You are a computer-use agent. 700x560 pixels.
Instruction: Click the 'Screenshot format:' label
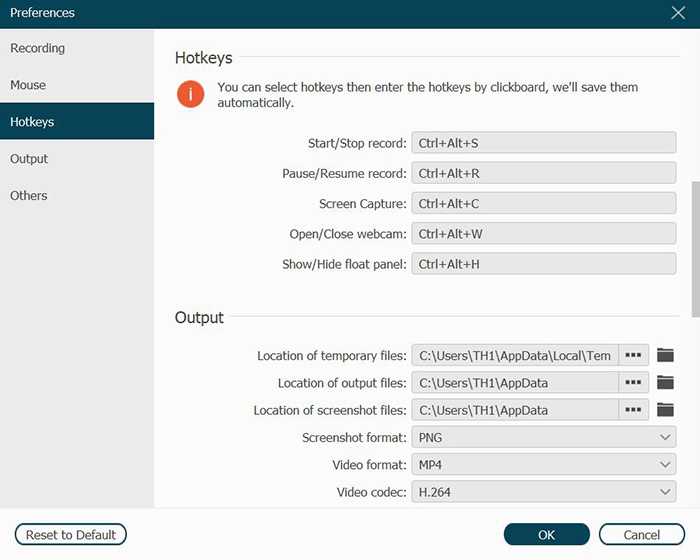(x=354, y=438)
